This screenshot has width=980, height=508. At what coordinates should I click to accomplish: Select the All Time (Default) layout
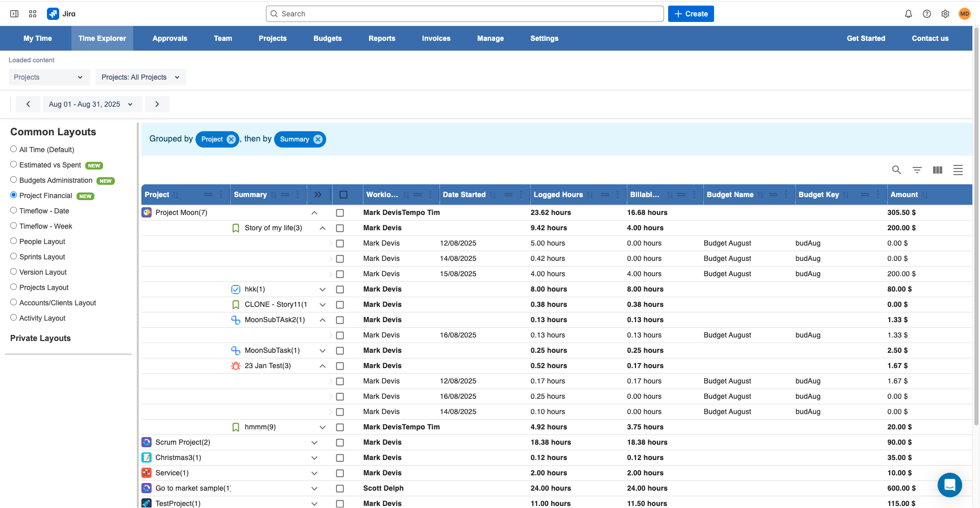(x=14, y=149)
